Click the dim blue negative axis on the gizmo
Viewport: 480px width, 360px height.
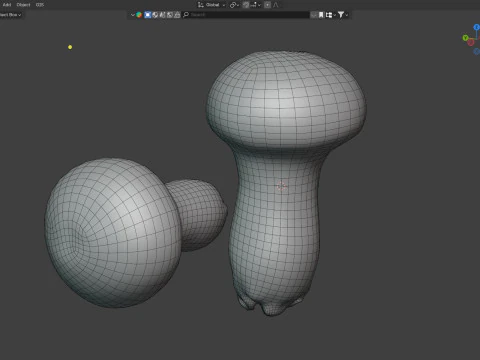coord(477,51)
